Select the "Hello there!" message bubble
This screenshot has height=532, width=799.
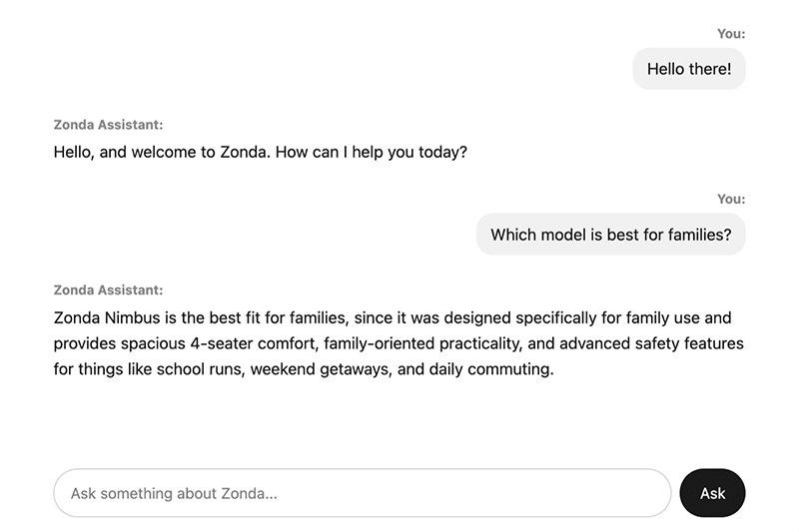689,69
